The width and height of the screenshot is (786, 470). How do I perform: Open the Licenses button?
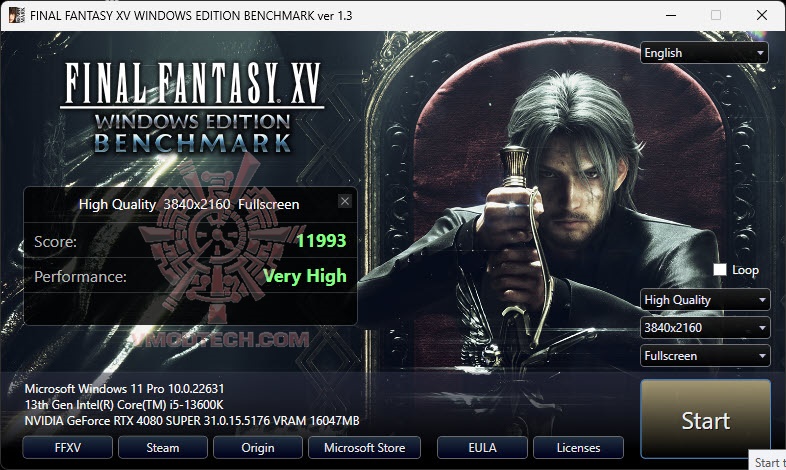click(x=578, y=447)
